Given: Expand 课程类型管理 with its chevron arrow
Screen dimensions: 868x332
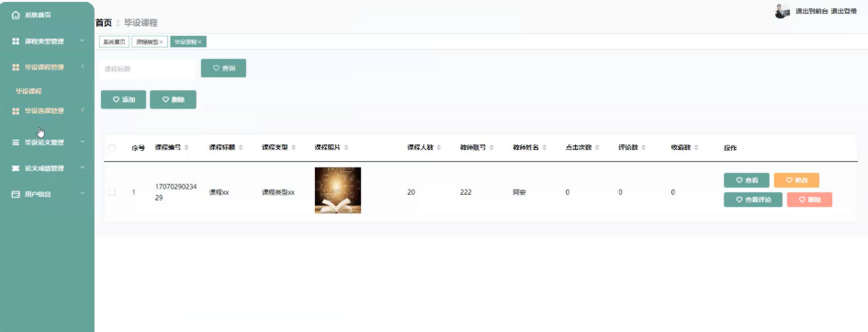Looking at the screenshot, I should [x=83, y=41].
